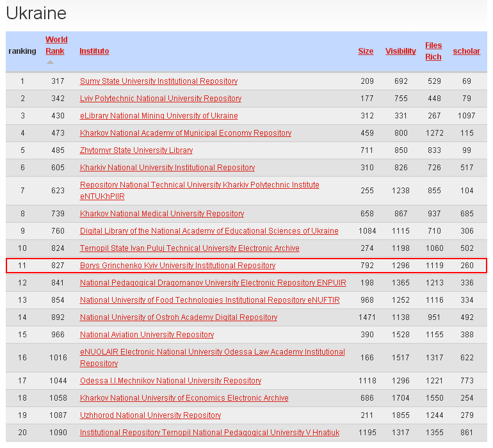Image resolution: width=493 pixels, height=448 pixels.
Task: Select world rank value 430
Action: 58,116
